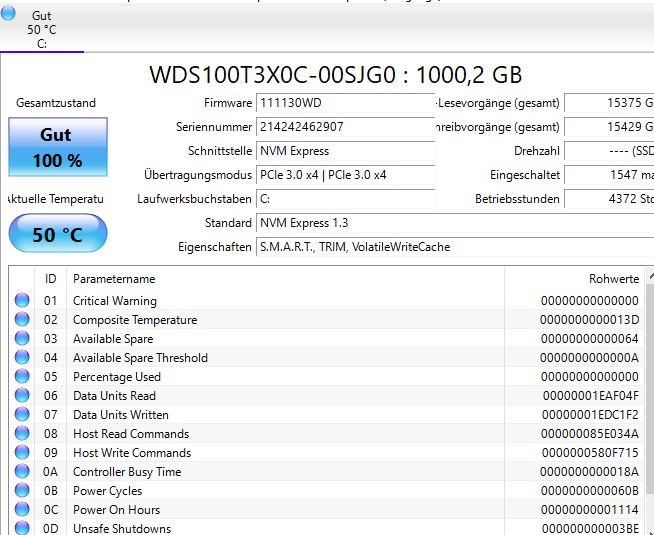The height and width of the screenshot is (535, 654).
Task: Click the Laufwerksbuchstaben field C:
Action: (345, 199)
